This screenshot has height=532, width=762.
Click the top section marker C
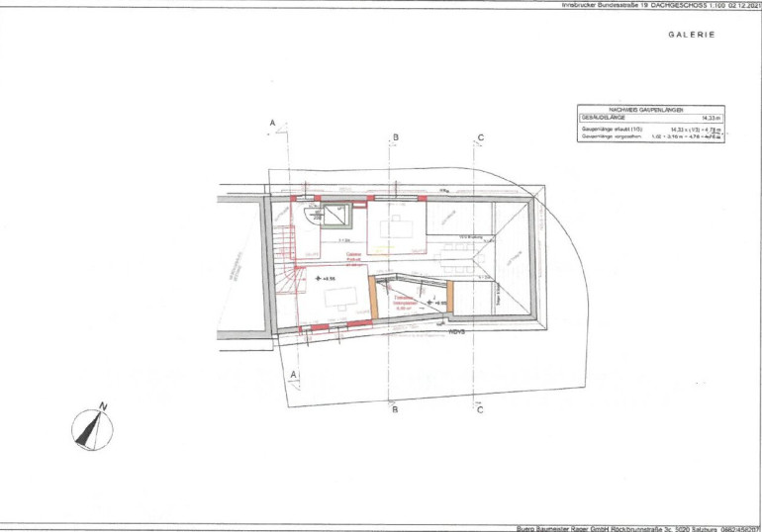480,136
